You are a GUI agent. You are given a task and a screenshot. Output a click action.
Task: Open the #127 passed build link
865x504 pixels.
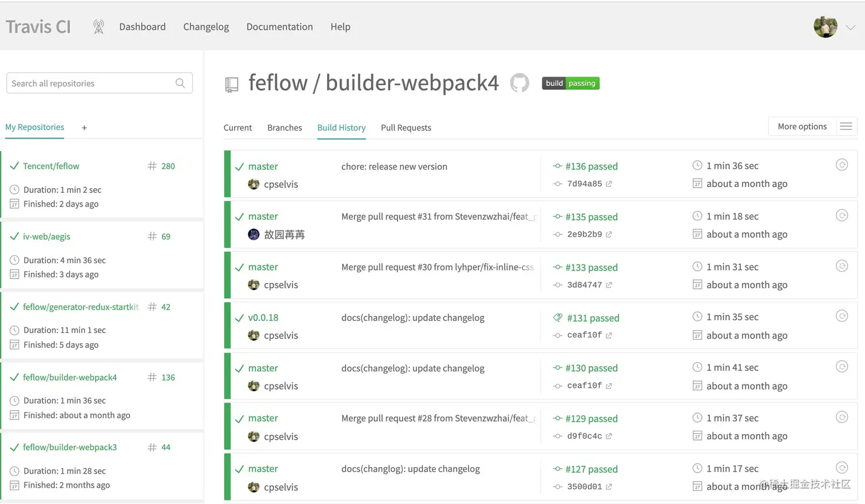592,469
